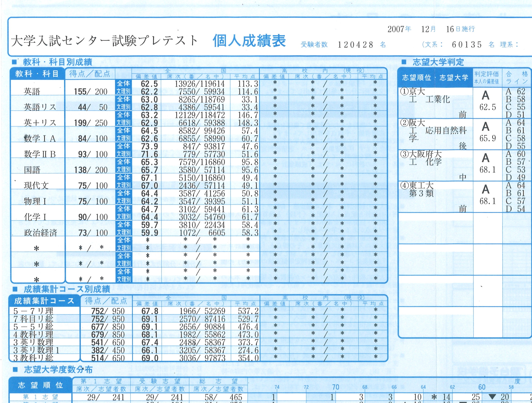532x403 pixels.
Task: Select the subject label 国語
Action: (x=32, y=170)
